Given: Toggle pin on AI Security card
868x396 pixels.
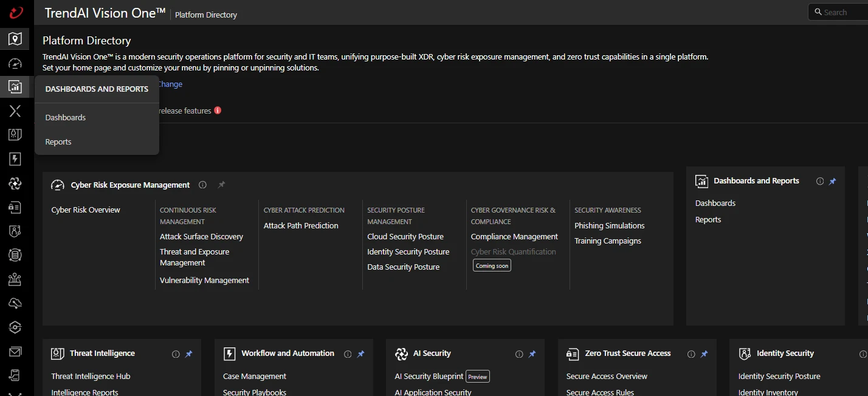Looking at the screenshot, I should click(532, 354).
